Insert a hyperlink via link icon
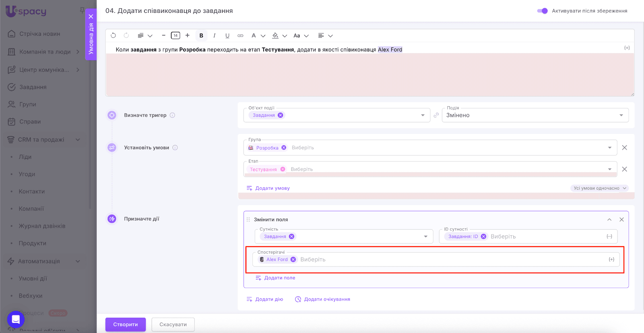The height and width of the screenshot is (333, 644). tap(240, 35)
